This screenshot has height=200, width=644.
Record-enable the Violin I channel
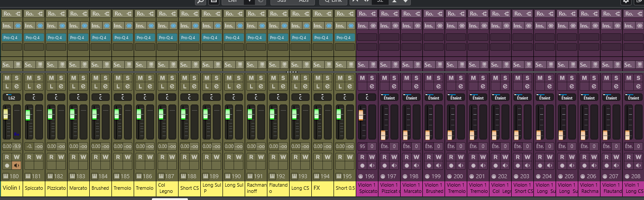[7, 165]
